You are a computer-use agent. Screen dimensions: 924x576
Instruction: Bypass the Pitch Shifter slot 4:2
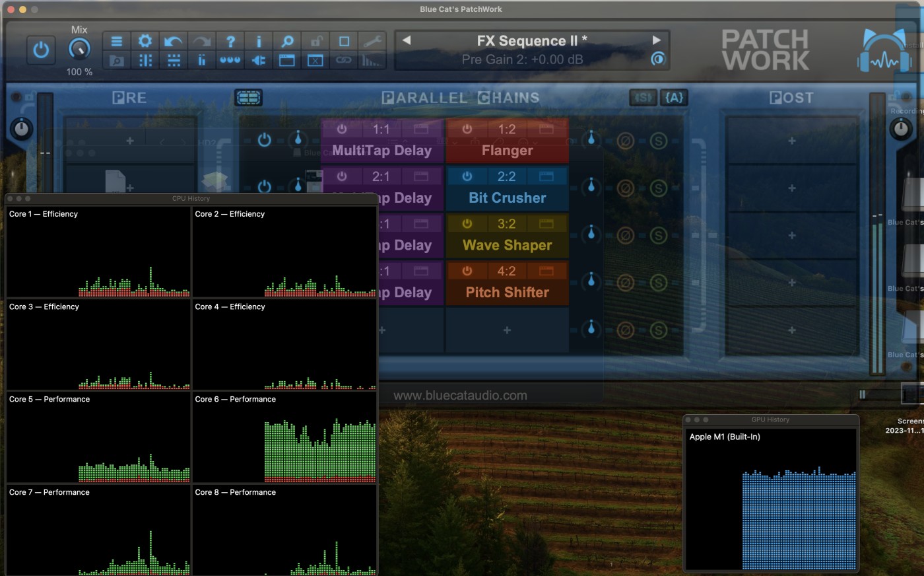[467, 271]
